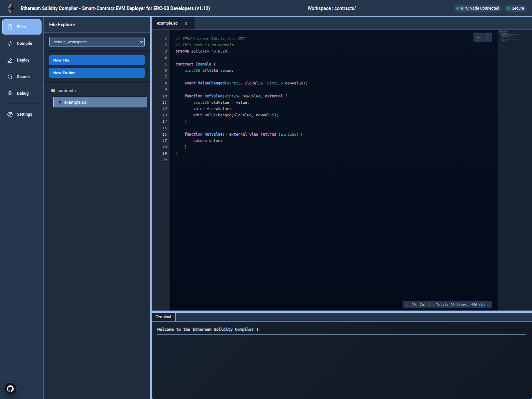Click the 'This code is an example' comment
532x399 pixels.
click(x=204, y=45)
